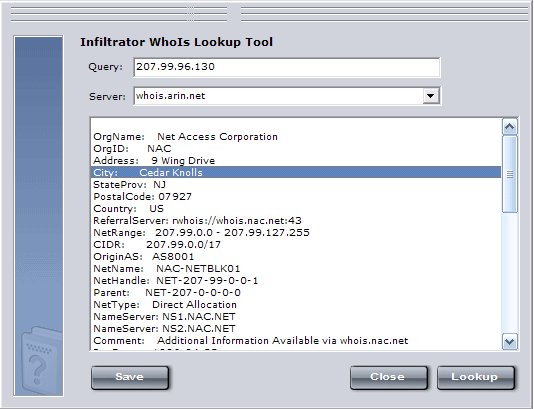The width and height of the screenshot is (534, 409).
Task: Select the highlighted City: Cedar Knolls row
Action: click(x=297, y=173)
